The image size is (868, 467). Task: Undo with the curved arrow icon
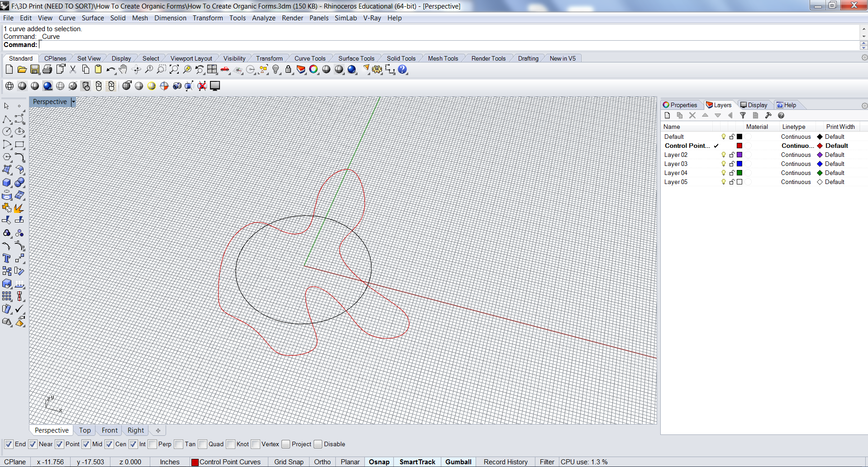(111, 70)
